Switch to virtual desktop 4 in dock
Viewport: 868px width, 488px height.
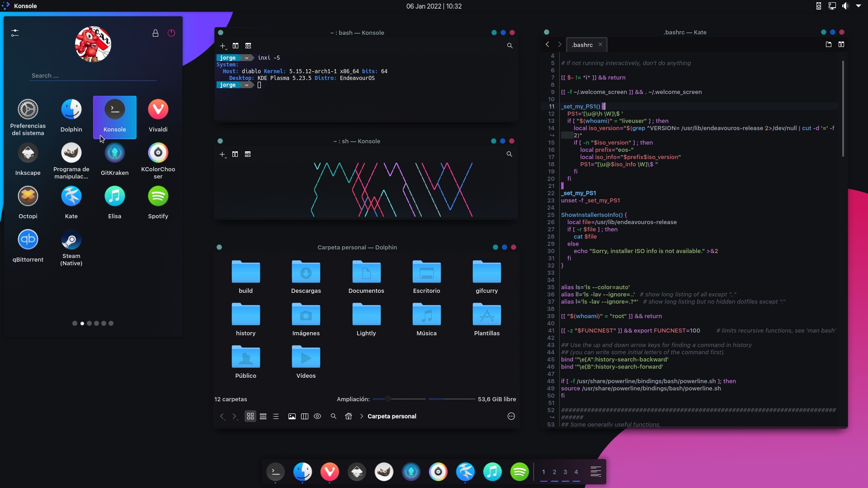[576, 472]
